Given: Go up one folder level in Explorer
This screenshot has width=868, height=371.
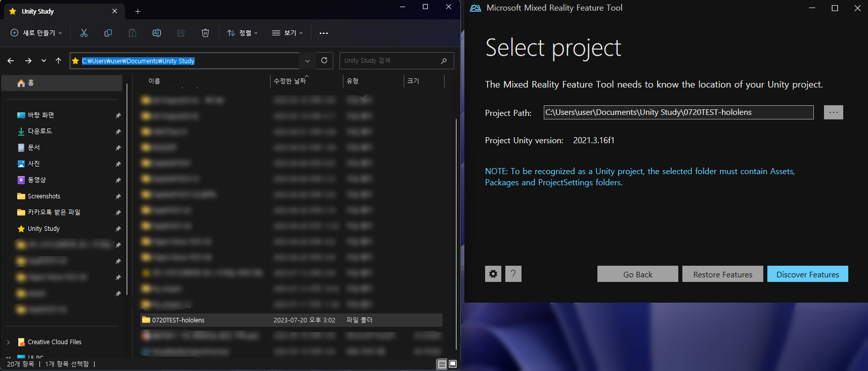Looking at the screenshot, I should click(59, 61).
